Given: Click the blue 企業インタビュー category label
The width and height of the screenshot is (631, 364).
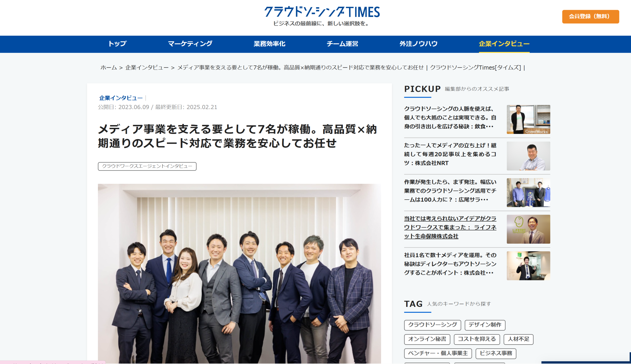Looking at the screenshot, I should pos(121,98).
